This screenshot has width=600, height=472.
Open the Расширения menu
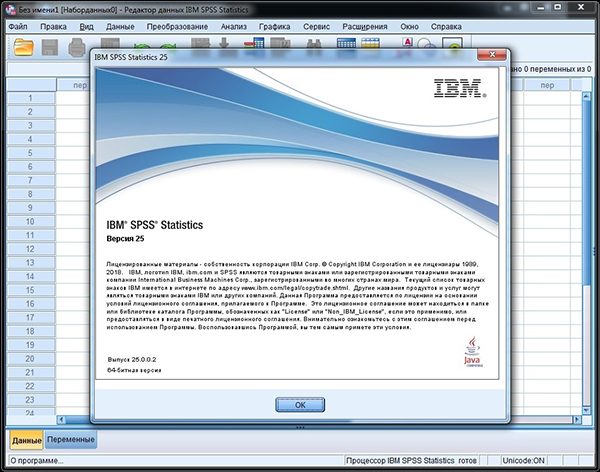(365, 27)
